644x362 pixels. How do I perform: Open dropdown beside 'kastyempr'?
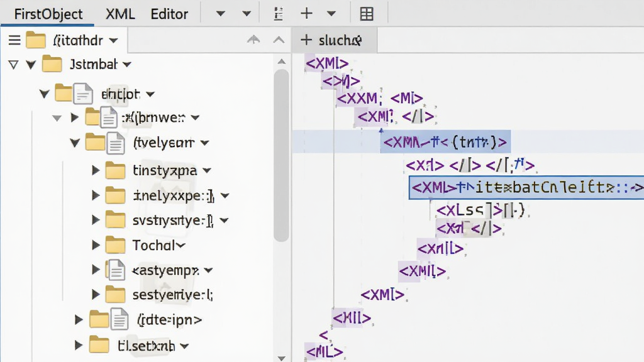point(209,270)
